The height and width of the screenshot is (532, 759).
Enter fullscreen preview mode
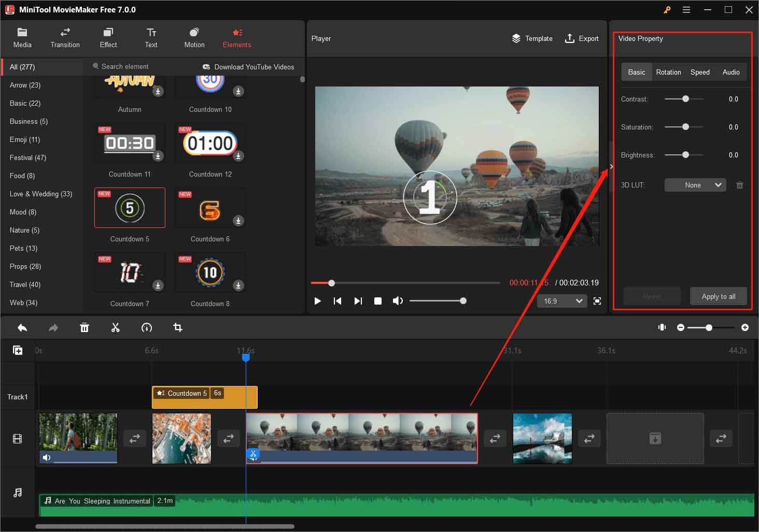597,301
